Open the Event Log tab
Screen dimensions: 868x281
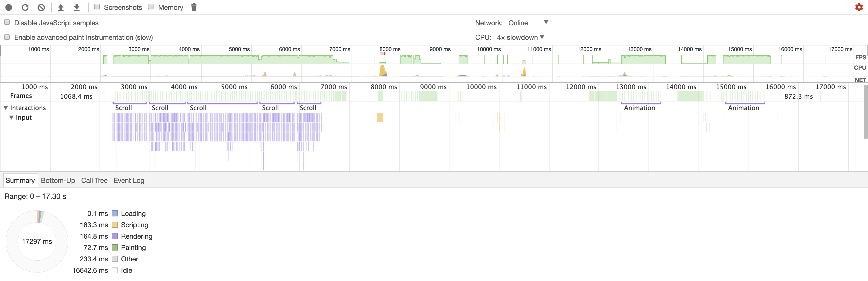[129, 181]
